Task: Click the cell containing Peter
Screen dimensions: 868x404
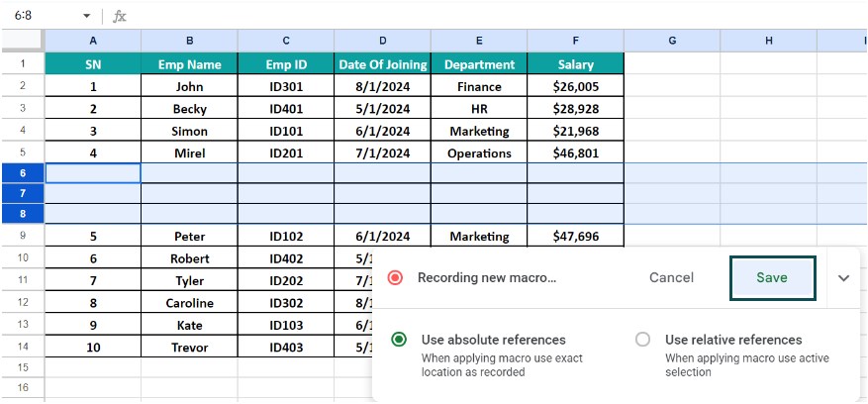Action: (x=189, y=236)
